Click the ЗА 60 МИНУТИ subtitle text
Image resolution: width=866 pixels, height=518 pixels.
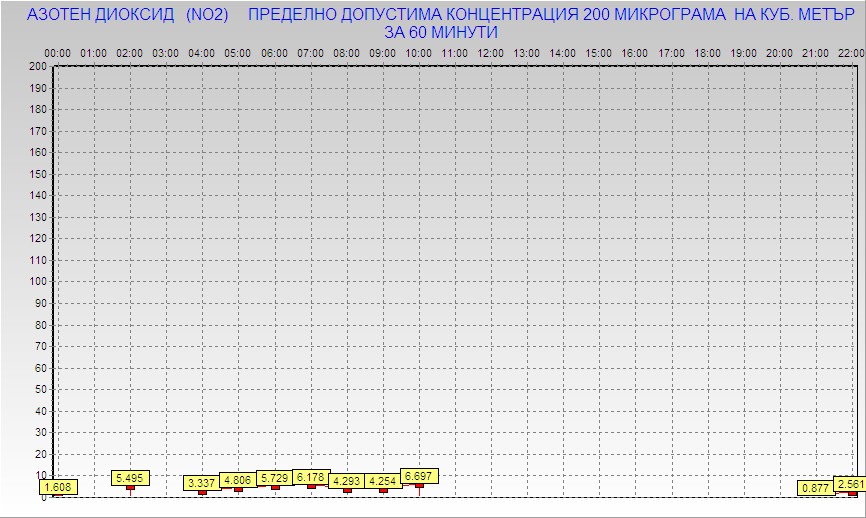[x=441, y=32]
